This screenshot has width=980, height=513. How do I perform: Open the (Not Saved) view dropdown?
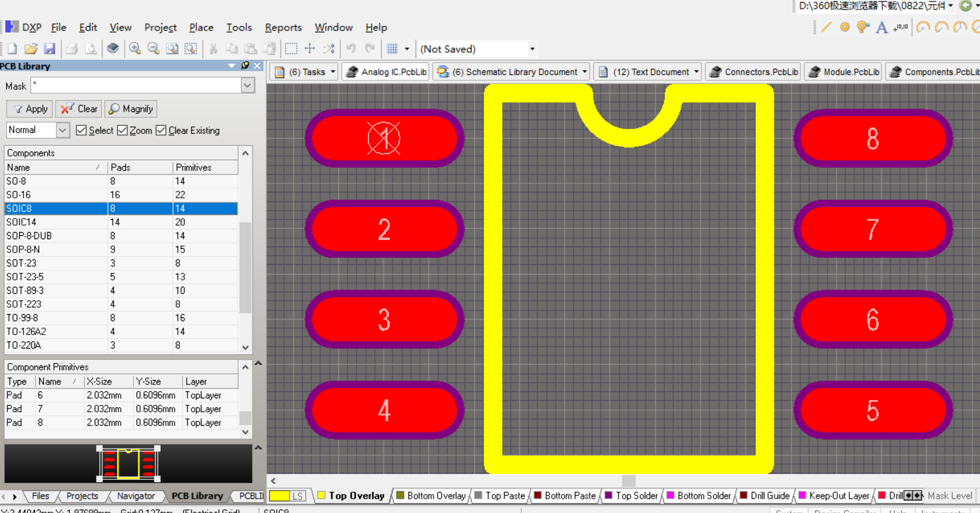(532, 49)
